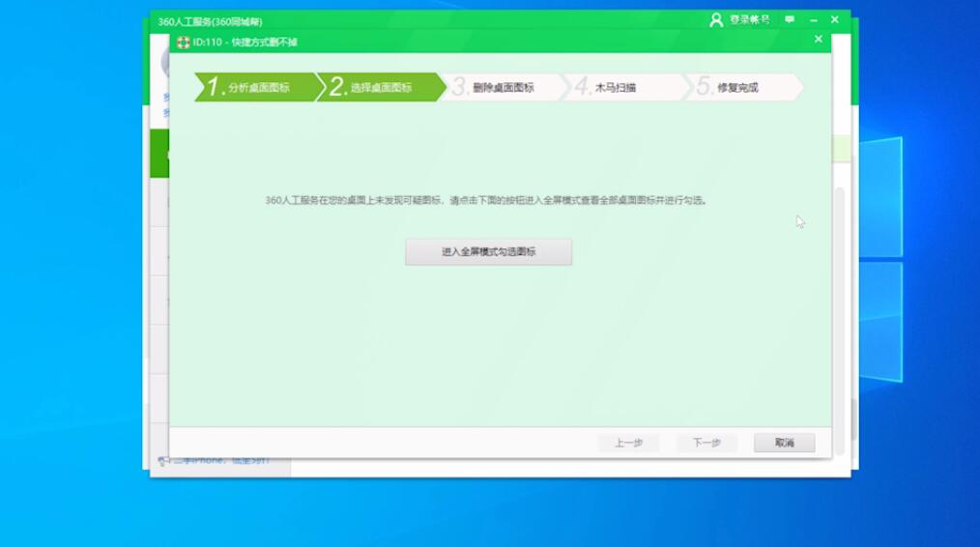Screen dimensions: 980x547
Task: Click 登录帐号 login link
Action: [749, 20]
